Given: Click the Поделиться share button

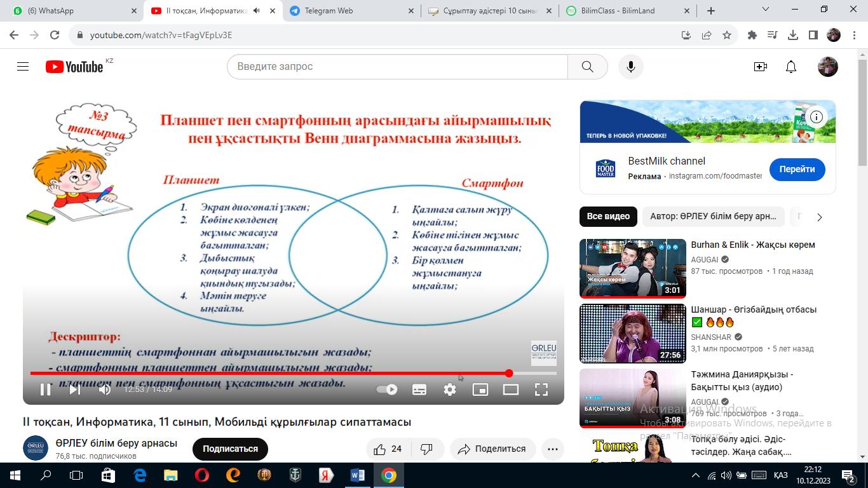Looking at the screenshot, I should tap(492, 449).
